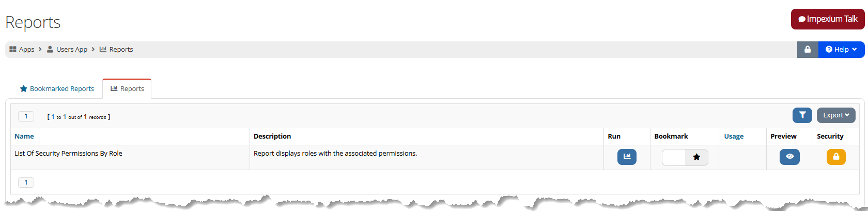Toggle bookmark star for the report

[x=696, y=157]
